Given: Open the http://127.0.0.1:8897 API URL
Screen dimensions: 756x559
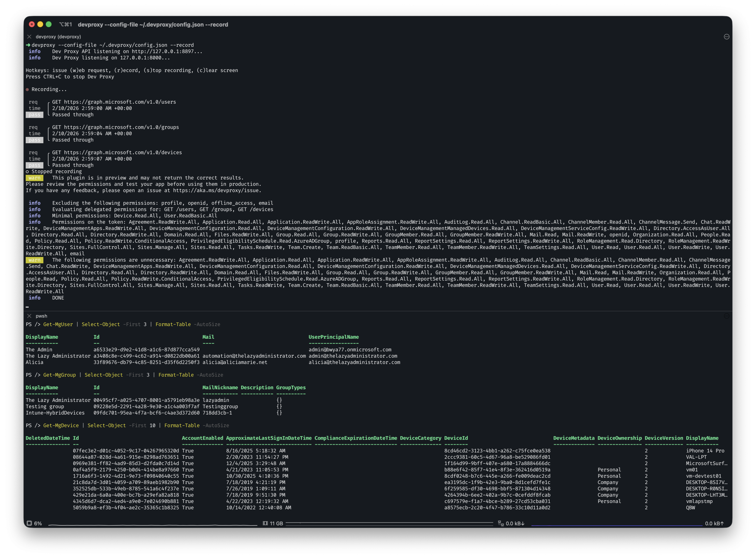Looking at the screenshot, I should click(163, 51).
